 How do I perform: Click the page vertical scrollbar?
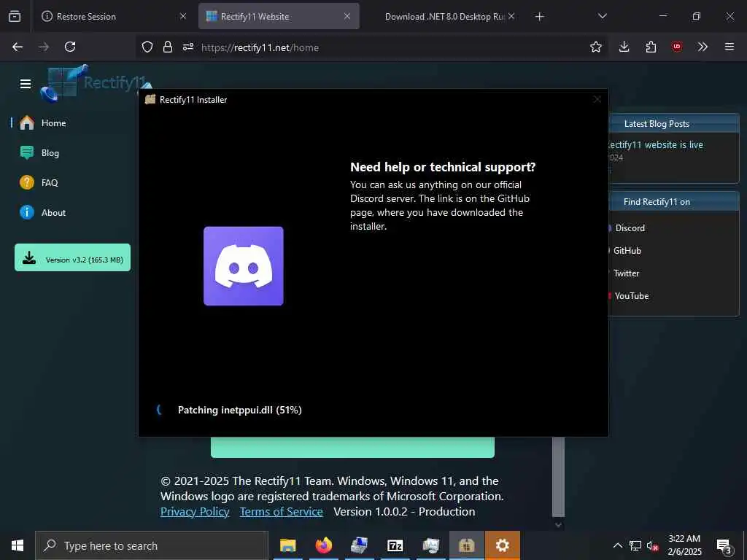click(558, 476)
